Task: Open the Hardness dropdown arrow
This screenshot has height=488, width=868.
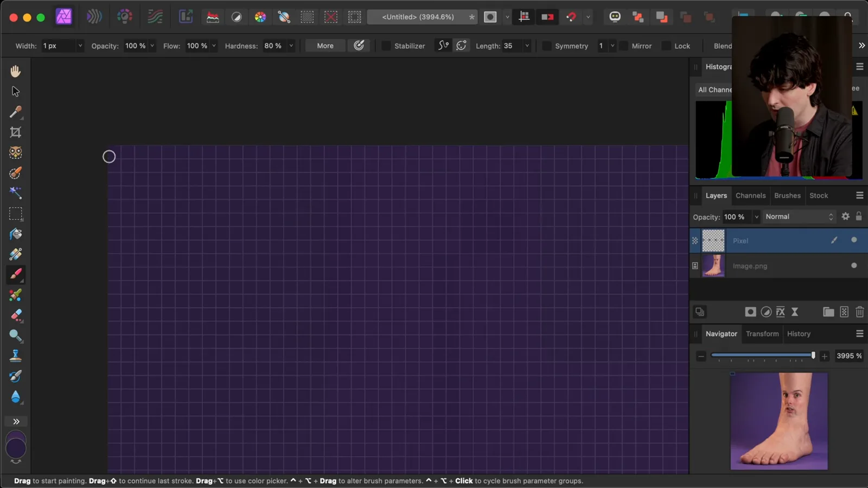Action: [x=291, y=46]
